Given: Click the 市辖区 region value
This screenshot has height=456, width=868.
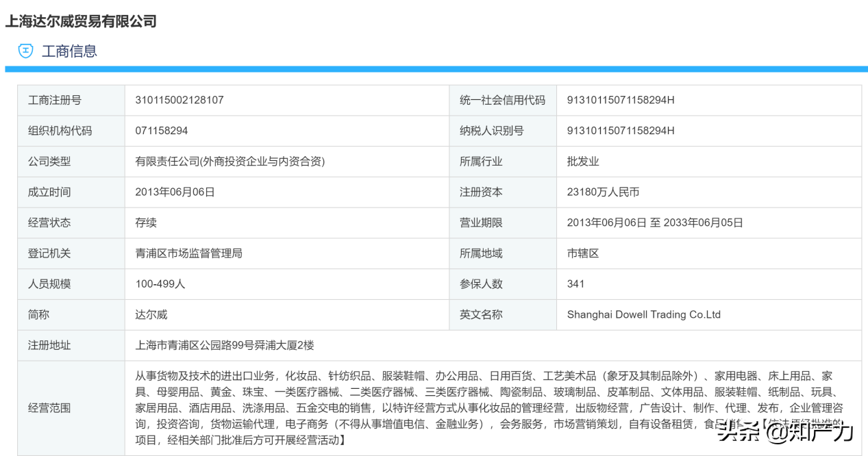Looking at the screenshot, I should click(x=583, y=253).
